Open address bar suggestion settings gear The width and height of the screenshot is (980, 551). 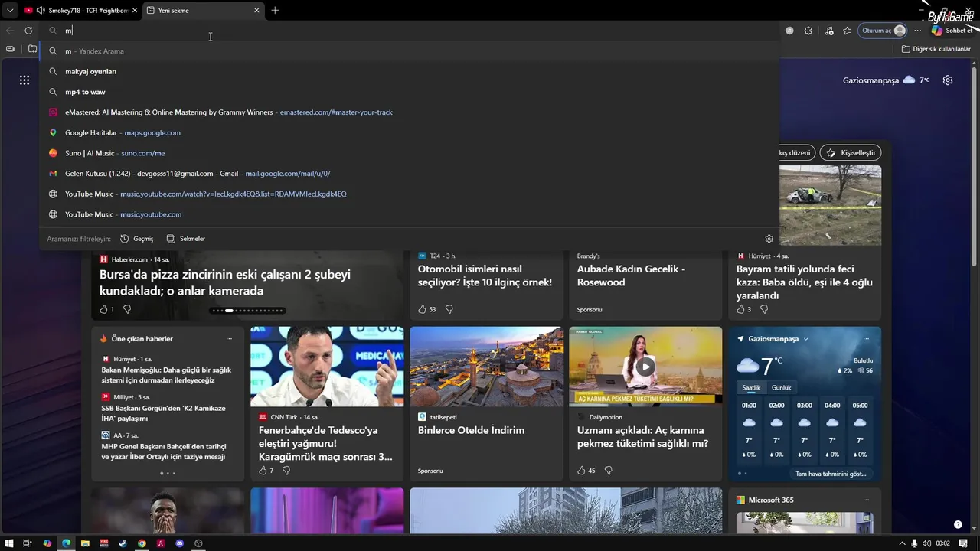tap(769, 239)
